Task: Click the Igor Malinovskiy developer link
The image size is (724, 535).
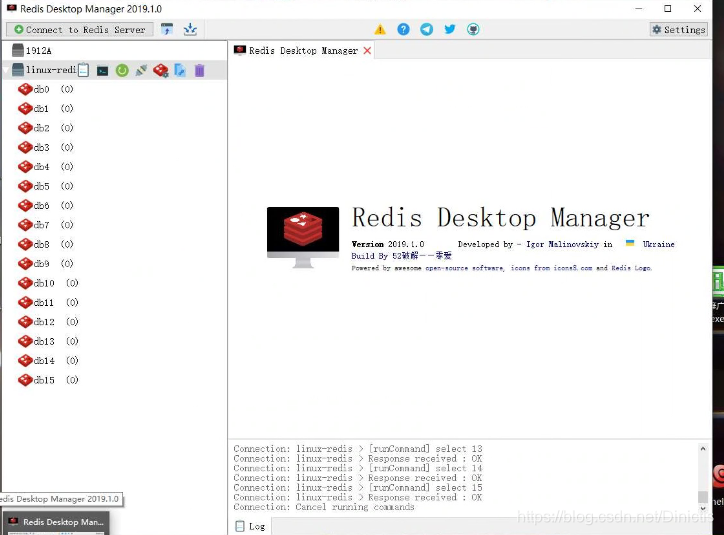Action: [562, 244]
